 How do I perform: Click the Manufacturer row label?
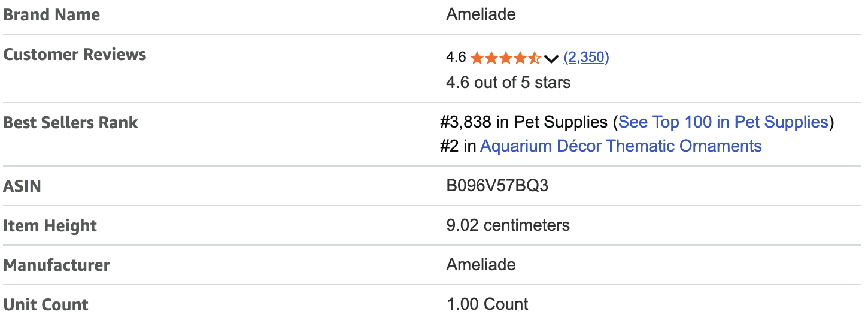click(x=56, y=265)
